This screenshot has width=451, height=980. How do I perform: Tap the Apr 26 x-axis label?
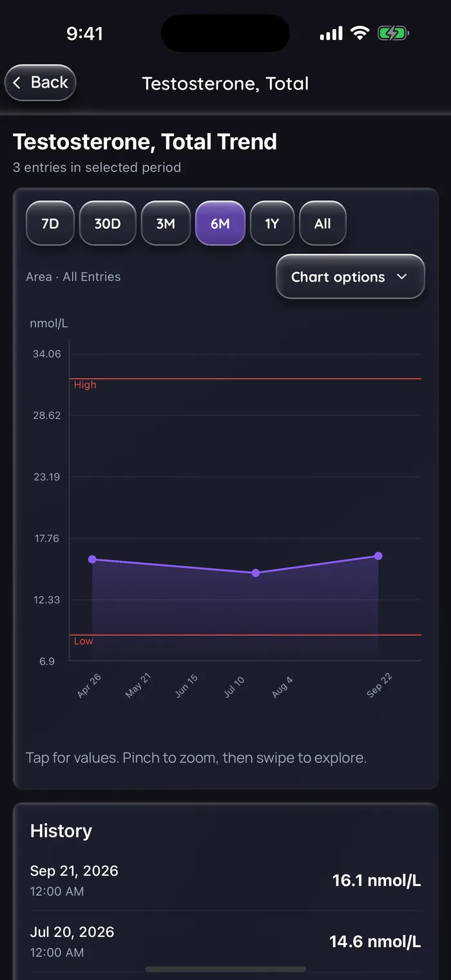89,686
